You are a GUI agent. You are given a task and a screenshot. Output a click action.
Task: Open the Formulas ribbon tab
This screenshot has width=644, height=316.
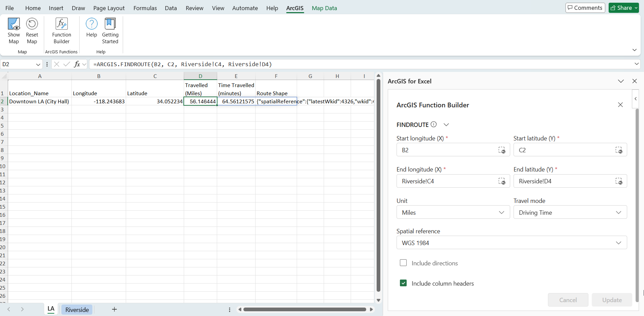coord(145,8)
